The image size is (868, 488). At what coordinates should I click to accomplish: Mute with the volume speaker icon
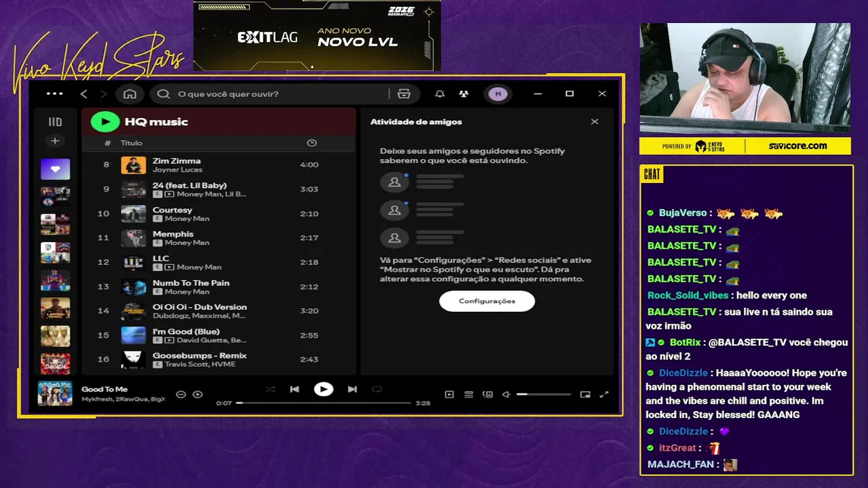[x=506, y=394]
